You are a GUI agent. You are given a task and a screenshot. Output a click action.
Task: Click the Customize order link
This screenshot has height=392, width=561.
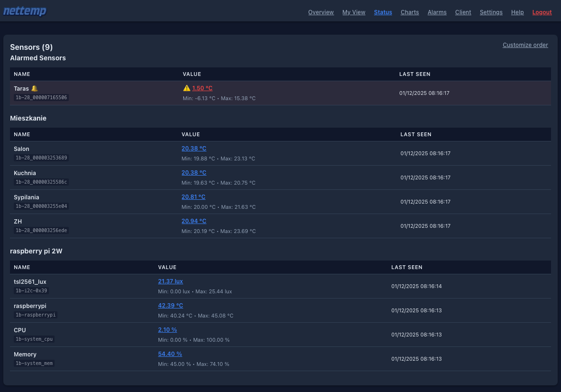tap(525, 45)
